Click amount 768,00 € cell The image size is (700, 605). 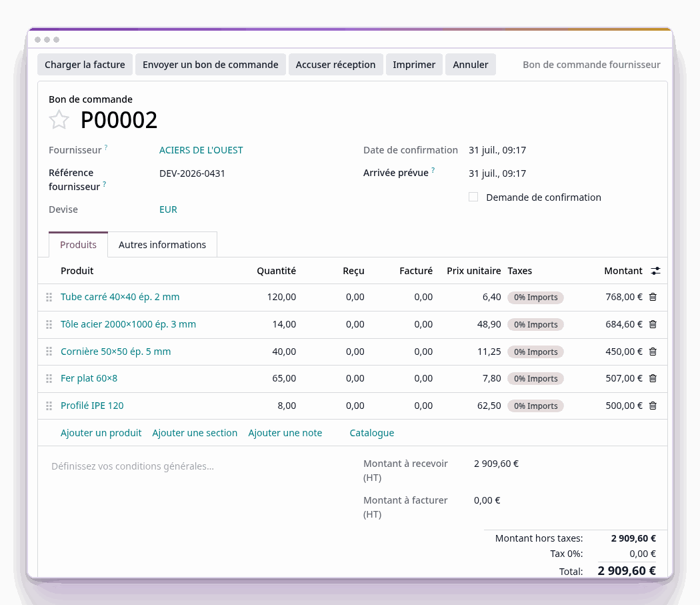coord(623,297)
